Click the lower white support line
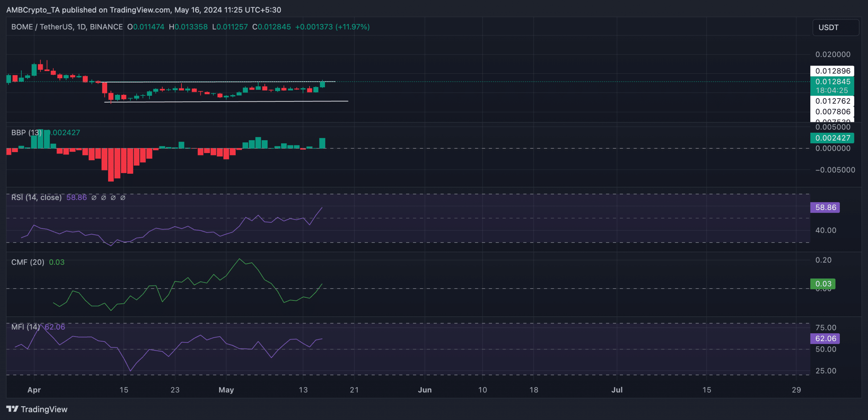The height and width of the screenshot is (420, 868). (x=226, y=102)
